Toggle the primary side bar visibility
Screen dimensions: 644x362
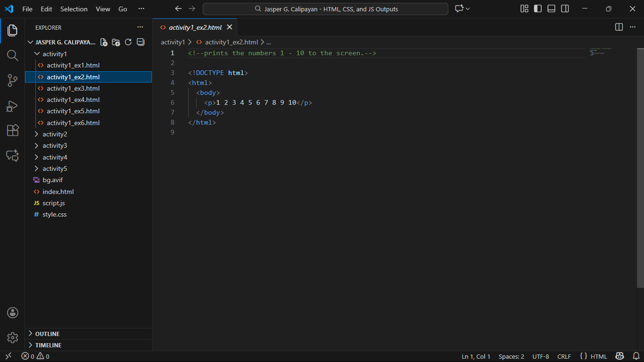pos(537,9)
